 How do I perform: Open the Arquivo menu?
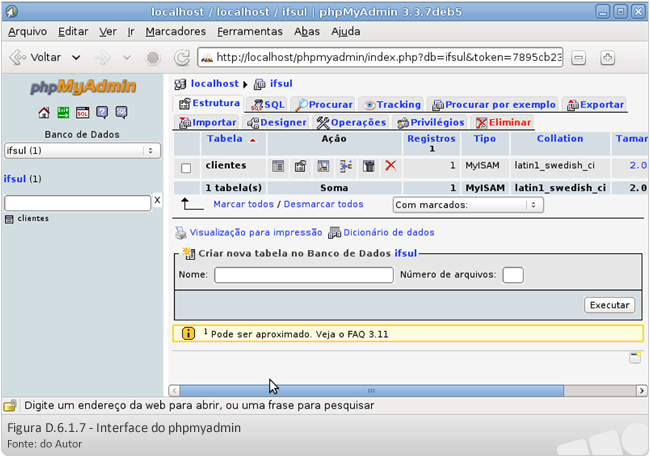tap(27, 32)
